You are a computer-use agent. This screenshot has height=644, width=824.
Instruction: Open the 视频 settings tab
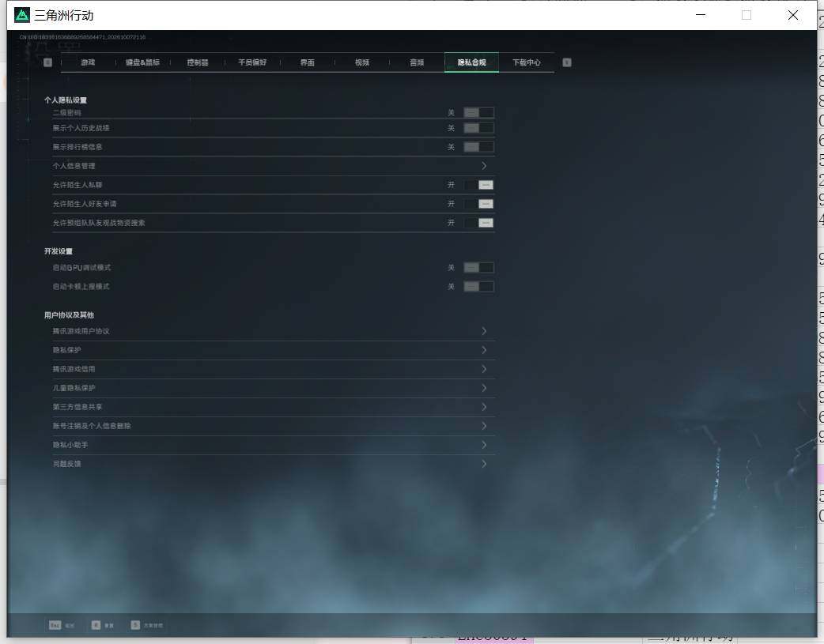pos(362,62)
